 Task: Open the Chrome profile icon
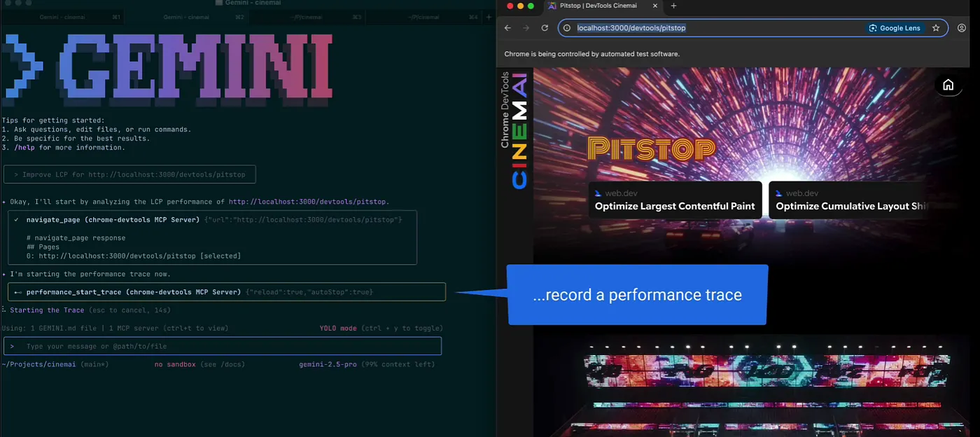962,28
